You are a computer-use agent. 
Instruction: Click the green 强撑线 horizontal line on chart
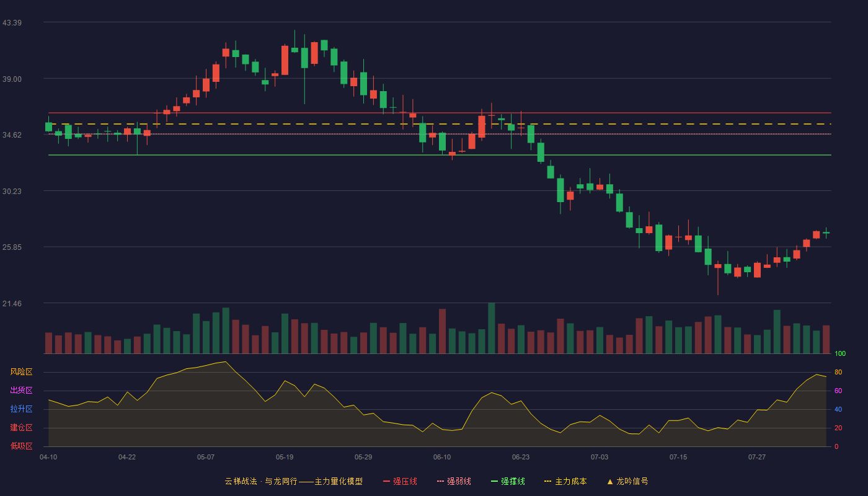pos(440,155)
